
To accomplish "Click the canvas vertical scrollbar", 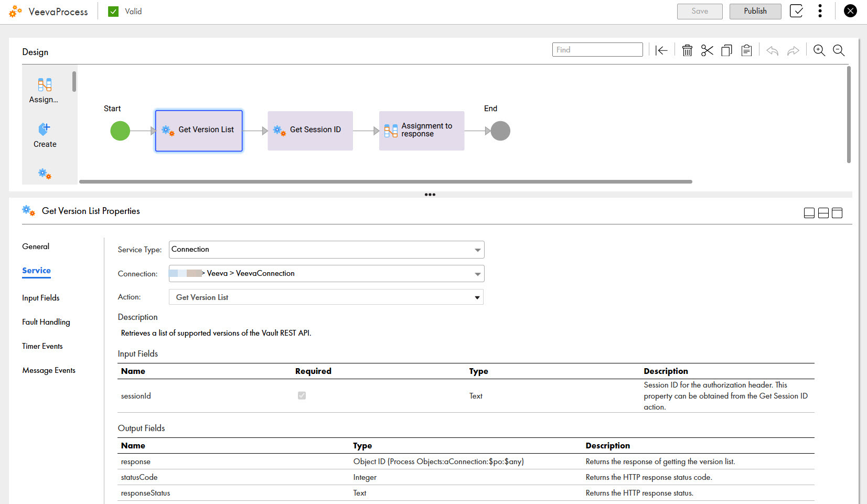I will tap(849, 114).
